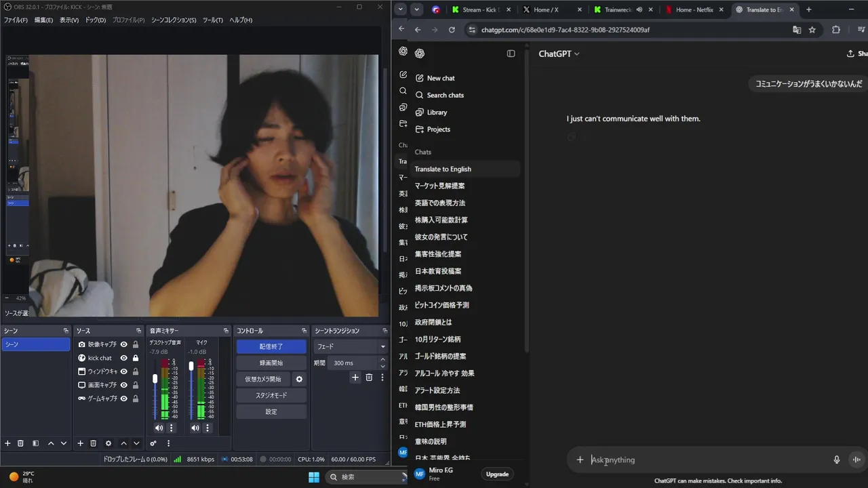Open 編集(E) menu in OBS

coord(43,20)
